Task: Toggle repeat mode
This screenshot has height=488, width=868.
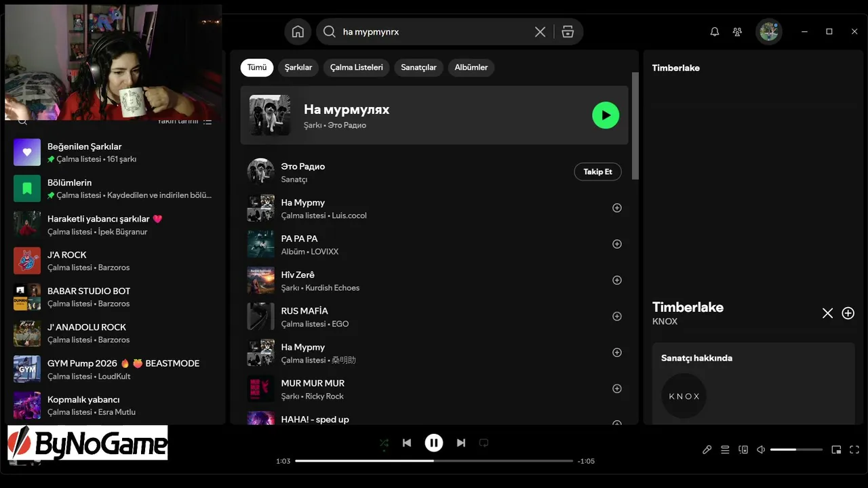Action: [484, 443]
